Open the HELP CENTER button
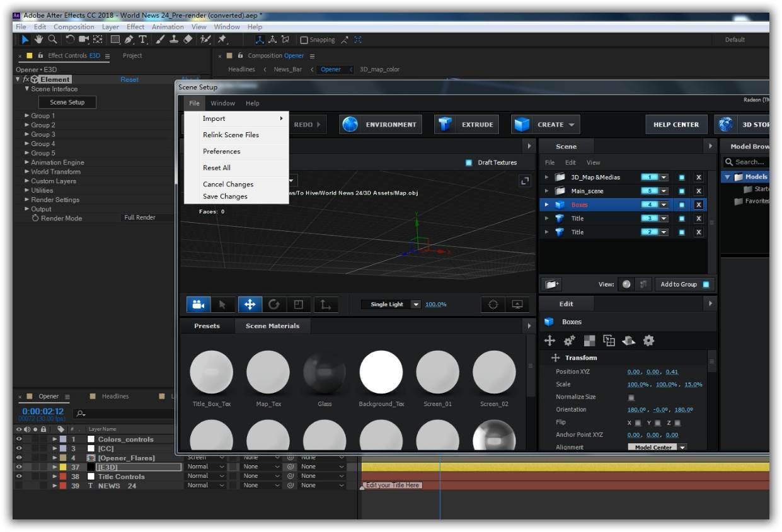 point(676,125)
